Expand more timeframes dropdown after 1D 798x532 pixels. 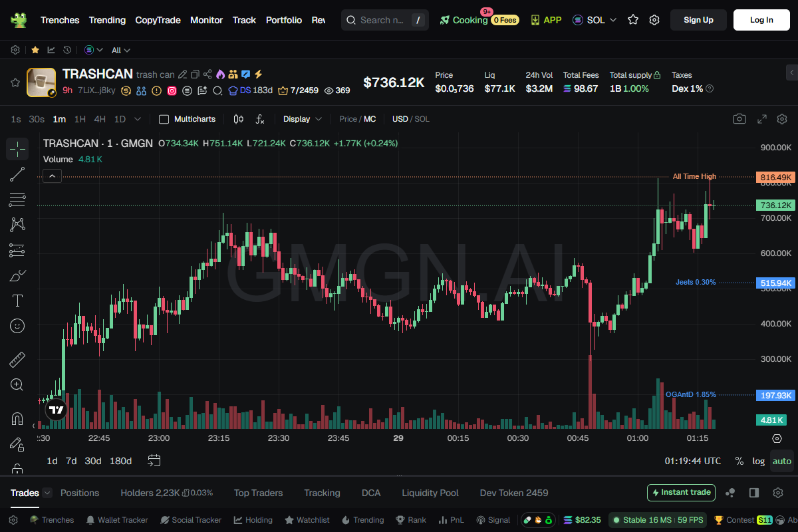click(x=138, y=119)
